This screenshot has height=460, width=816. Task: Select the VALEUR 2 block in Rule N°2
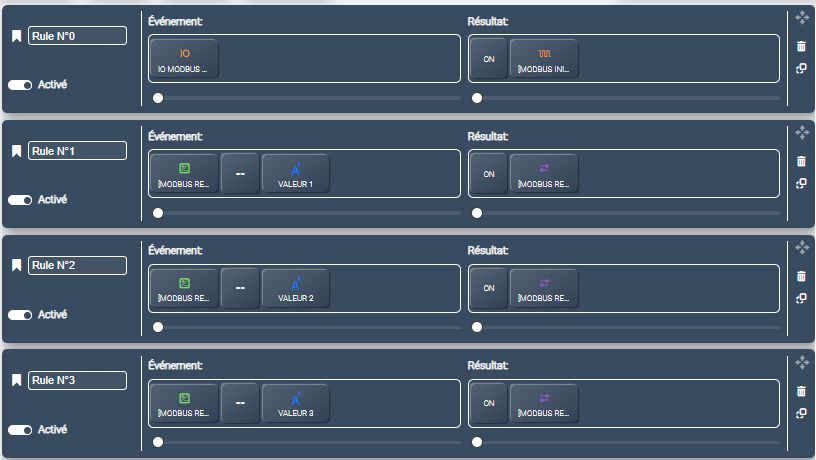(295, 289)
